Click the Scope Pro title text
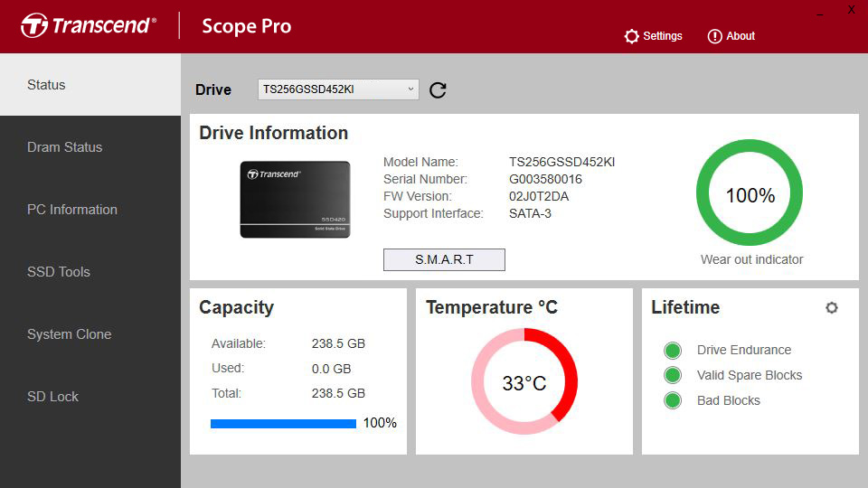 246,26
